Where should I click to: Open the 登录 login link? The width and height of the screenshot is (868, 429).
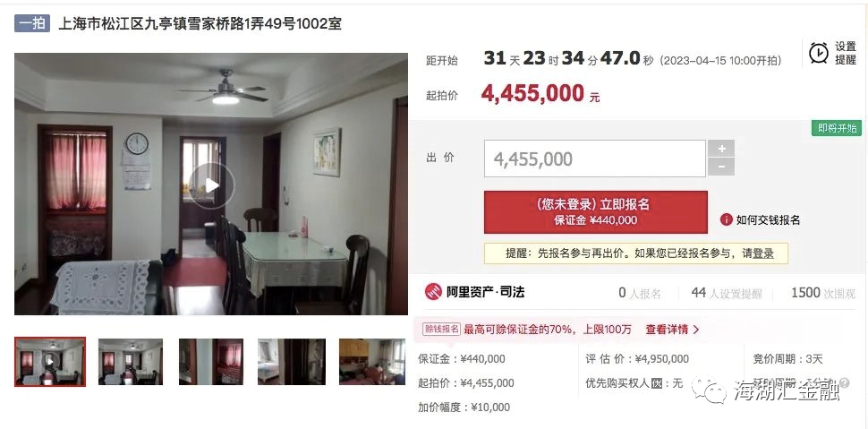[763, 253]
